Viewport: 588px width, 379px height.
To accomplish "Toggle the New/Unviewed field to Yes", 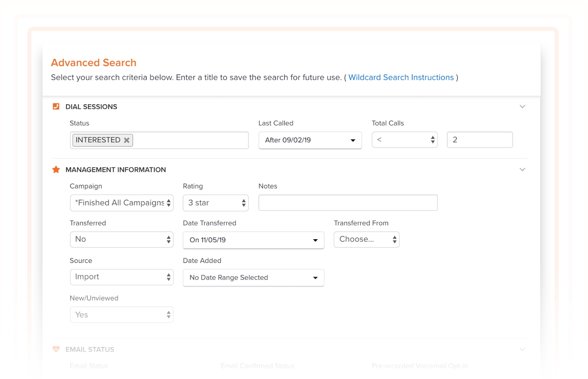I will click(121, 314).
